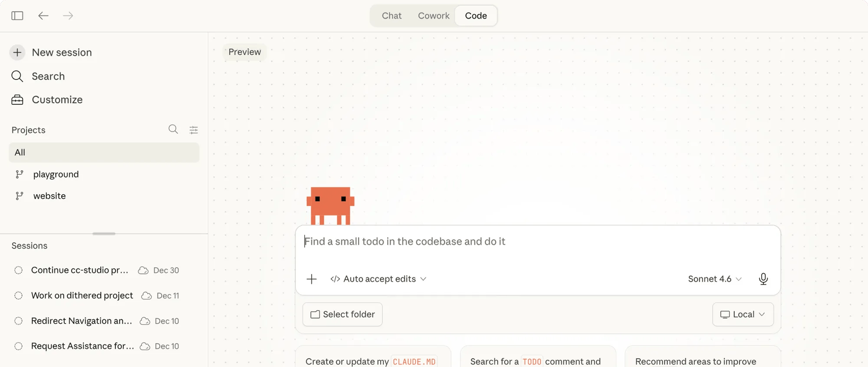Choose the Create or update CLAUDE.MD suggestion
This screenshot has width=868, height=367.
pyautogui.click(x=373, y=357)
